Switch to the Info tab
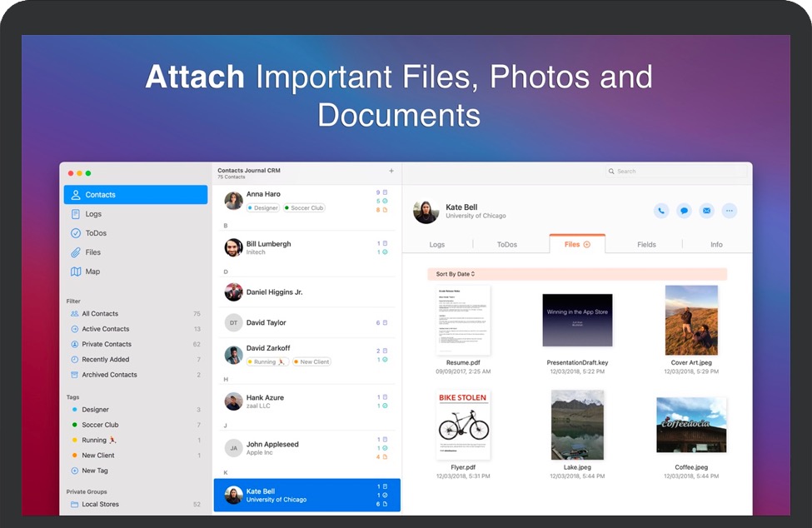Viewport: 812px width, 528px height. coord(716,245)
